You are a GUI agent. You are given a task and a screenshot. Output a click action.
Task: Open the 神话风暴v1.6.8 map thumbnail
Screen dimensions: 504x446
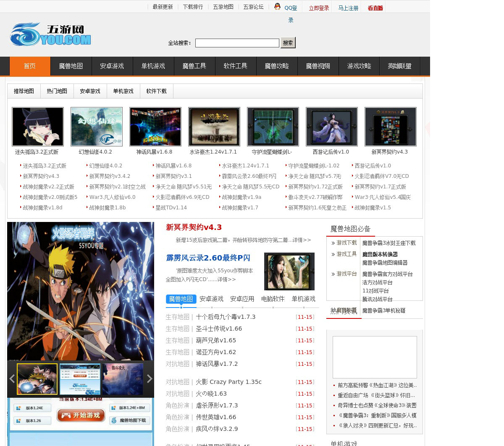155,127
